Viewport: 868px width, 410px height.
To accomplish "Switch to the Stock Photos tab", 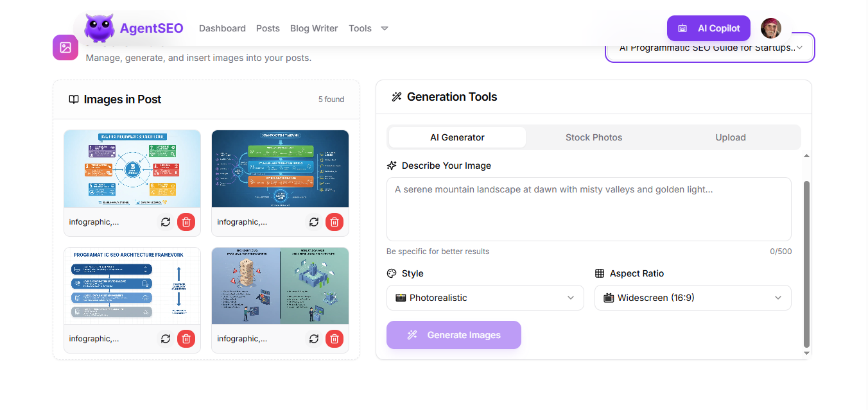I will [593, 137].
